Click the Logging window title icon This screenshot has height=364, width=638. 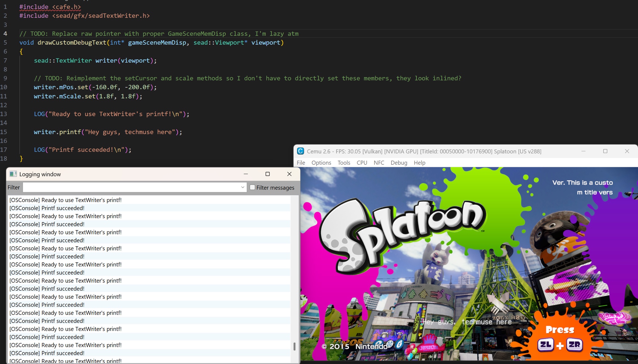[x=13, y=174]
